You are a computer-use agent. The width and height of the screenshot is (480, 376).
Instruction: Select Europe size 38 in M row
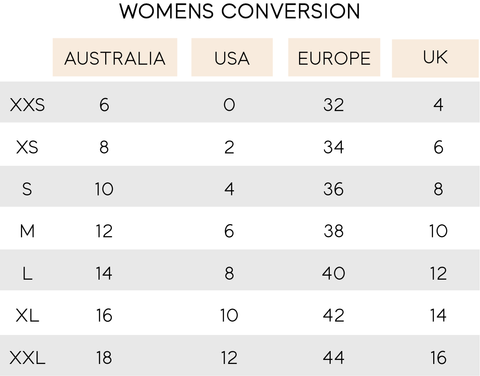tap(333, 231)
